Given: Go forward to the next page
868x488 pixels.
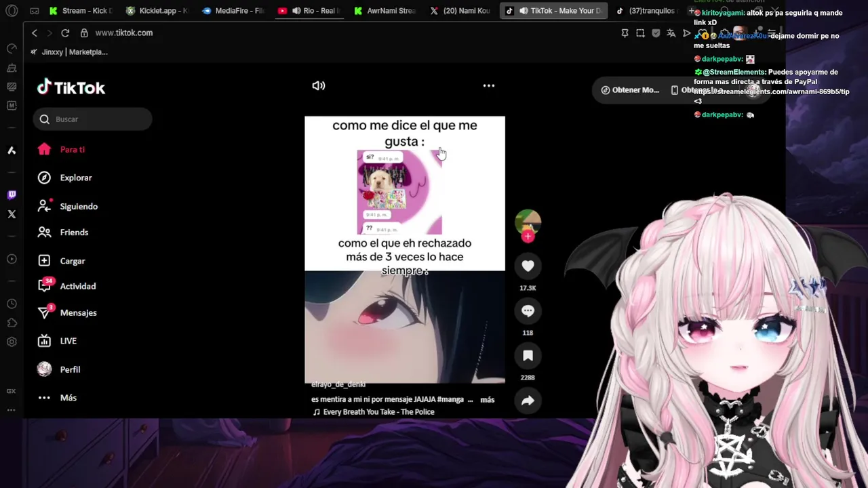Looking at the screenshot, I should click(x=50, y=33).
